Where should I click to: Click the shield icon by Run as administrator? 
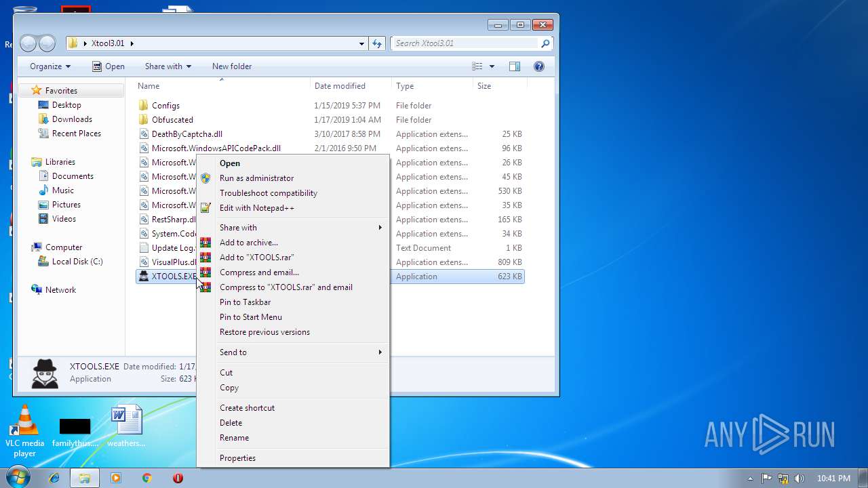[205, 178]
